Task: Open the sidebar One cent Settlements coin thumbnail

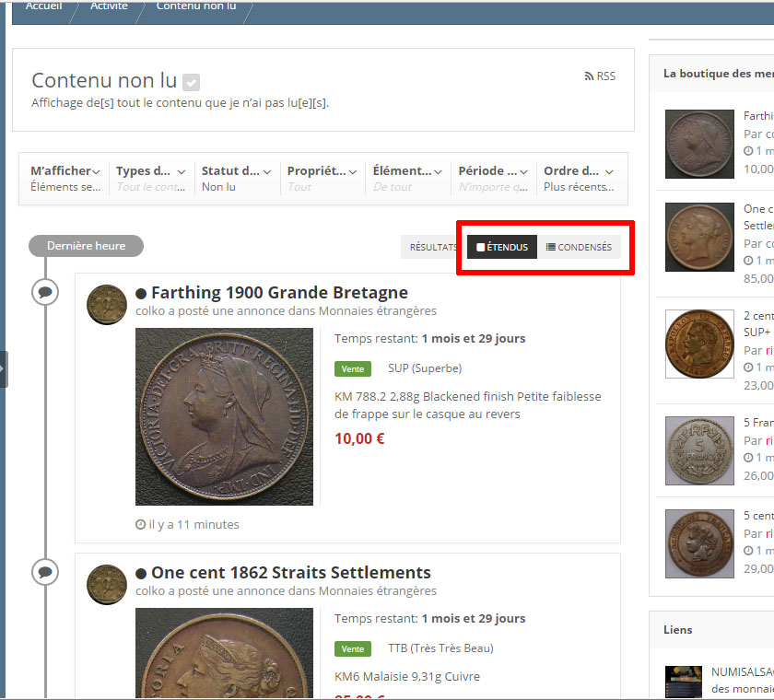Action: click(x=699, y=237)
